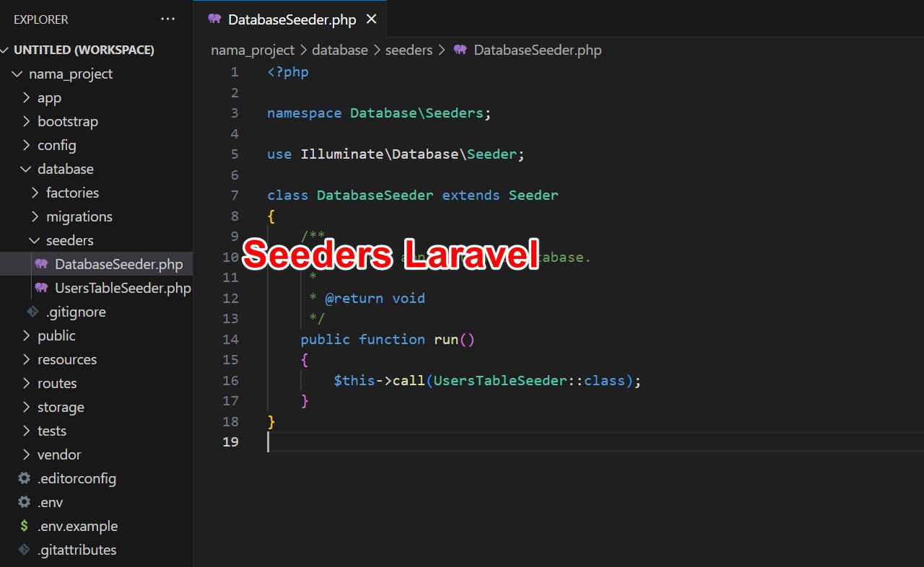Expand the routes folder chevron

point(26,383)
